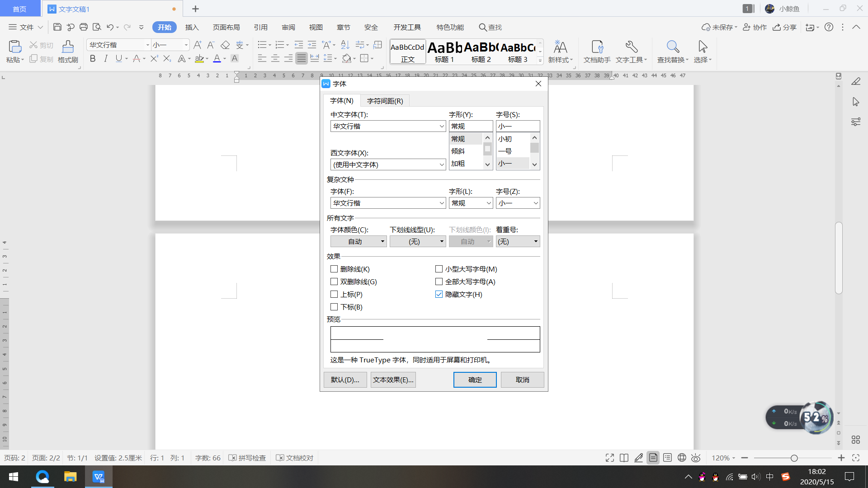
Task: Click the Format Painter brush icon
Action: (x=68, y=47)
